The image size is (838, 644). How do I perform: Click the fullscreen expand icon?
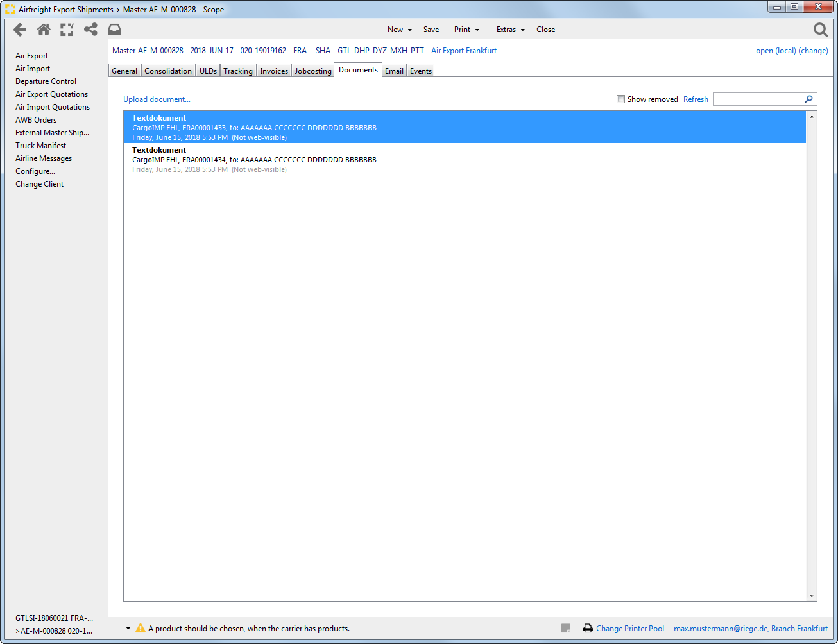coord(67,30)
